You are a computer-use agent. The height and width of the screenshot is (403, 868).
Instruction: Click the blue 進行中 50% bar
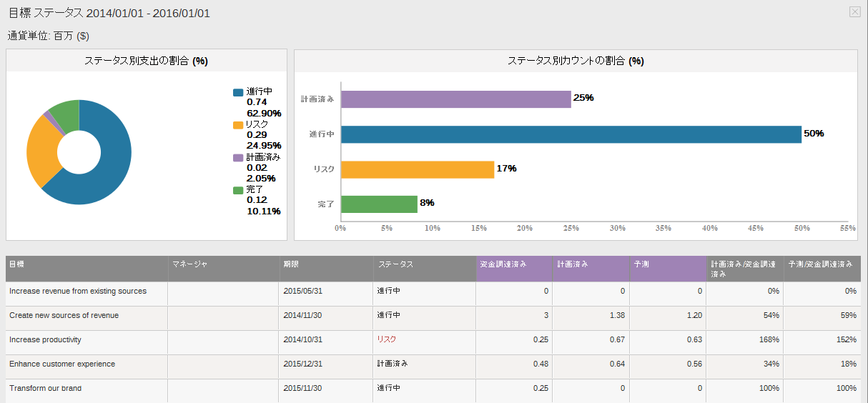tap(571, 134)
